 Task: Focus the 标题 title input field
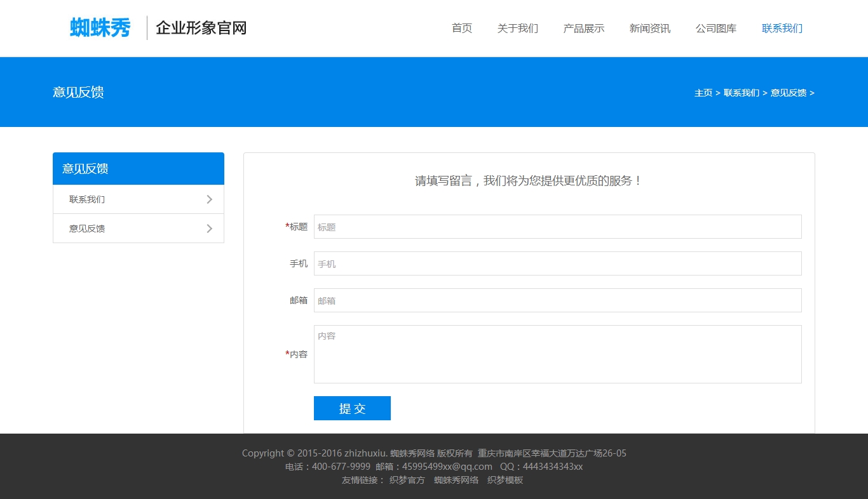[557, 227]
